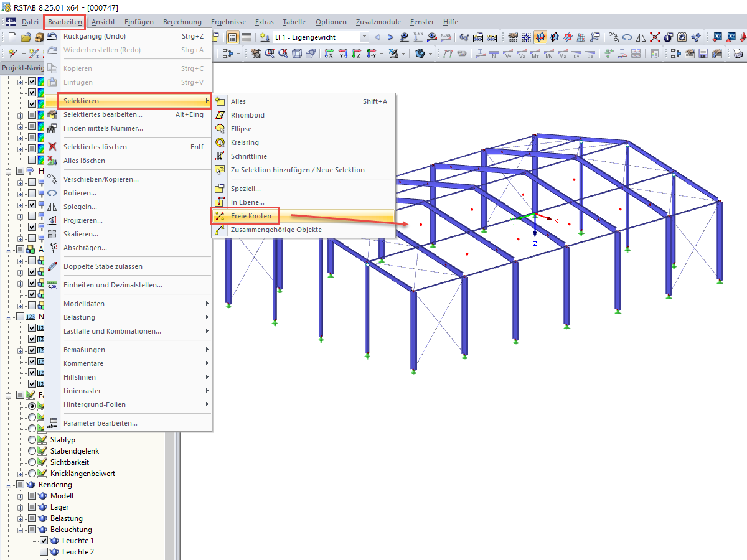Expand the Modell tree node
747x560 pixels.
pyautogui.click(x=20, y=496)
